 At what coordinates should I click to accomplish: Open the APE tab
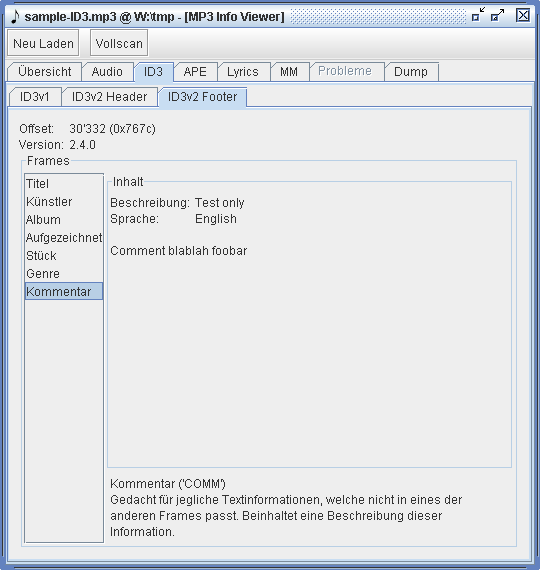[x=195, y=72]
